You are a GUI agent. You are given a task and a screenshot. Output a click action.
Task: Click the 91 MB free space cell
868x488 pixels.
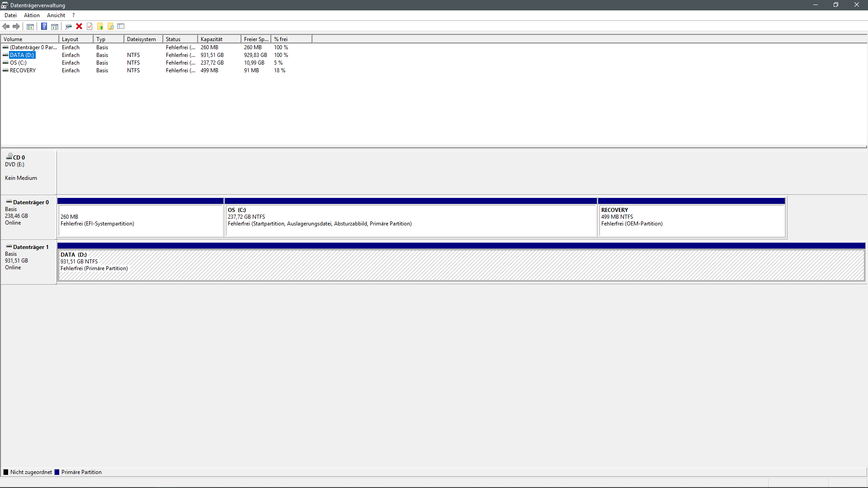point(251,70)
